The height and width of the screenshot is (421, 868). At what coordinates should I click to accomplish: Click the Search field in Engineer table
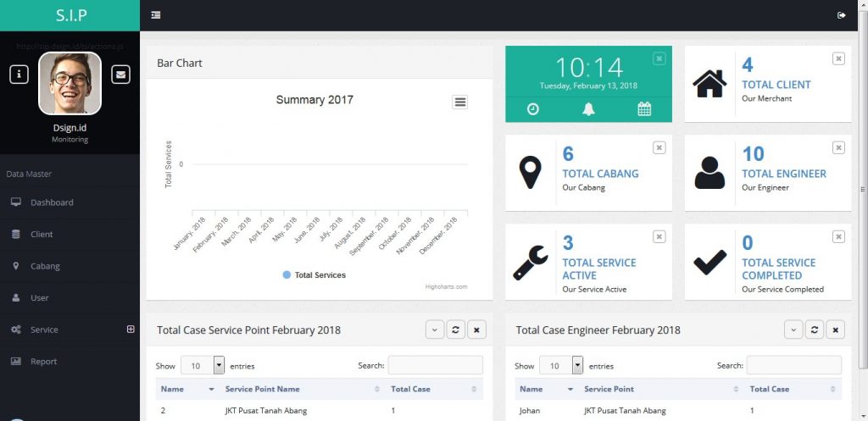pyautogui.click(x=793, y=365)
